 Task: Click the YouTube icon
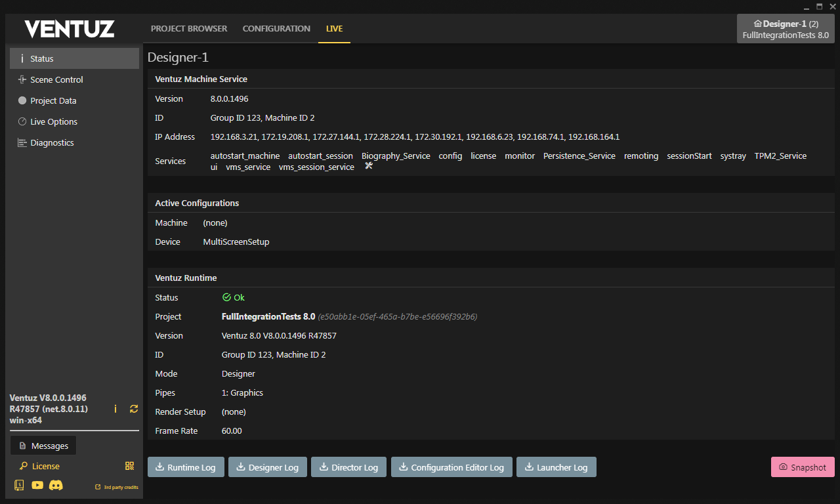(x=37, y=486)
